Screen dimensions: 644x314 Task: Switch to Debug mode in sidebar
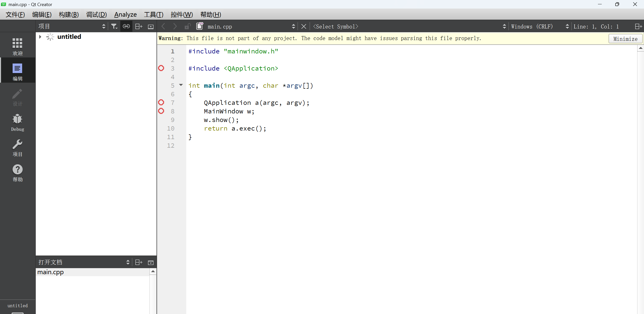[17, 122]
